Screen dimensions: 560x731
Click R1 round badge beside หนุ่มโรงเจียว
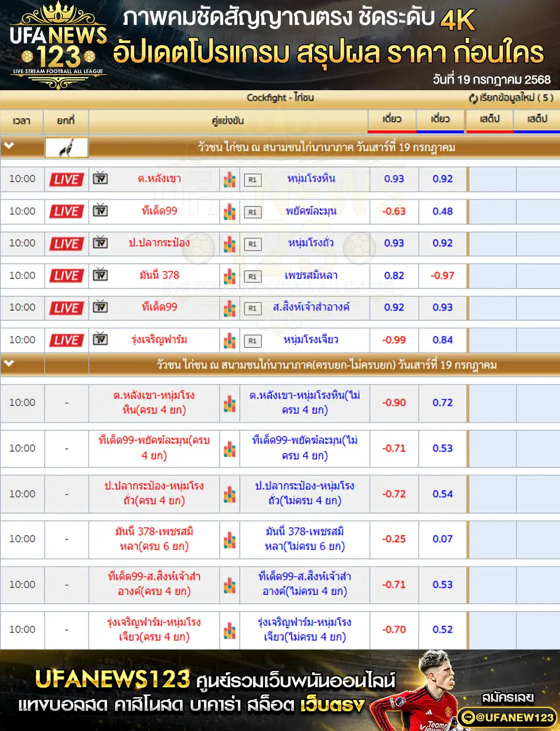[x=253, y=341]
